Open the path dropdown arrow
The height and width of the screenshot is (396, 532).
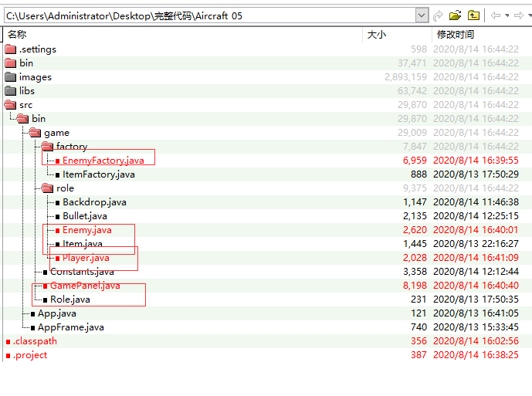(x=422, y=15)
